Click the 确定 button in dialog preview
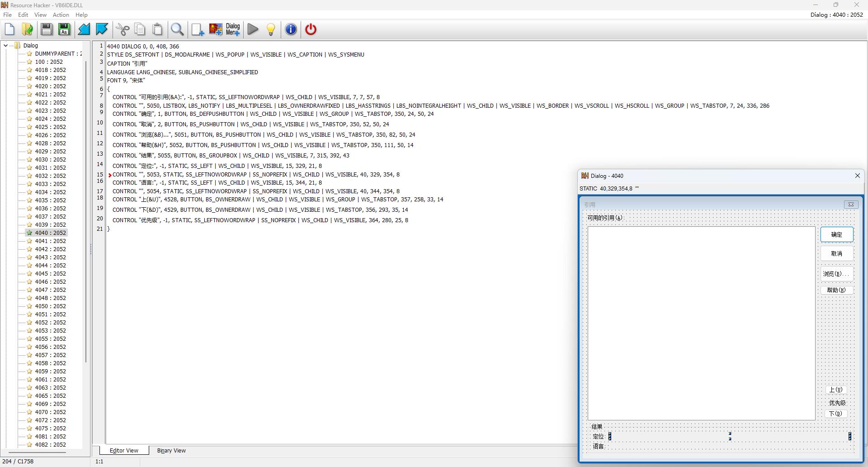 tap(837, 234)
